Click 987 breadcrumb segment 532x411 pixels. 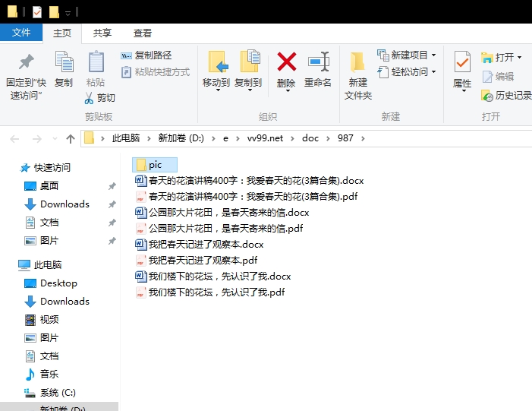[x=345, y=138]
